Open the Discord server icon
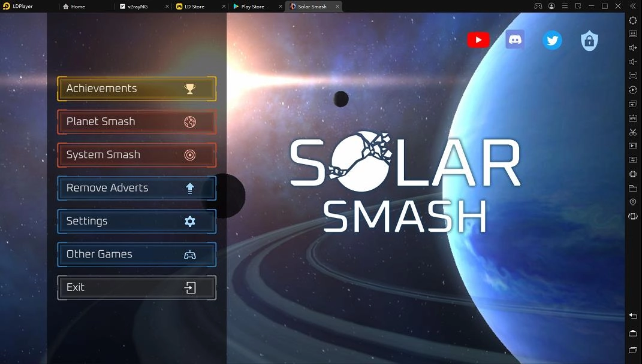The image size is (642, 364). [x=515, y=40]
